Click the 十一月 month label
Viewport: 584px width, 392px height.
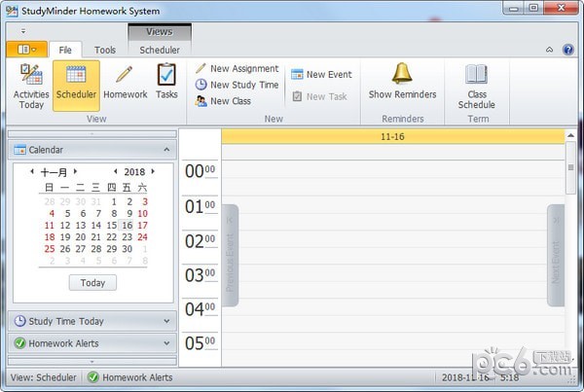point(54,172)
